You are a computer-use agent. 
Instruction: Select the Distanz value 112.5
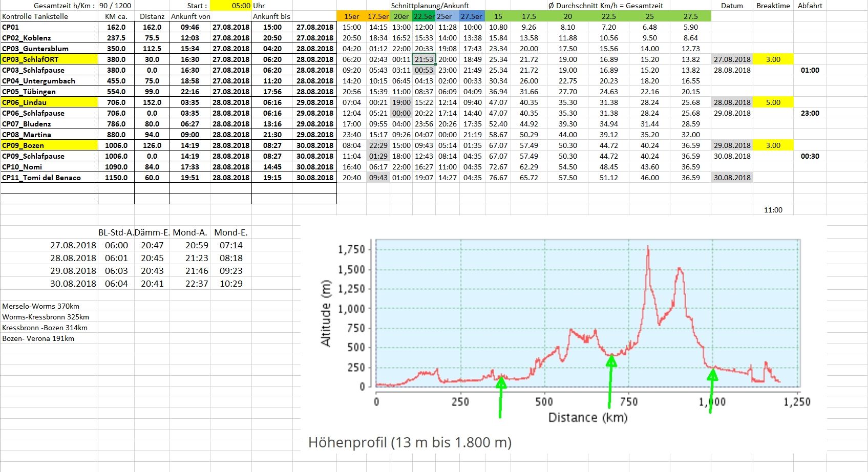point(152,49)
